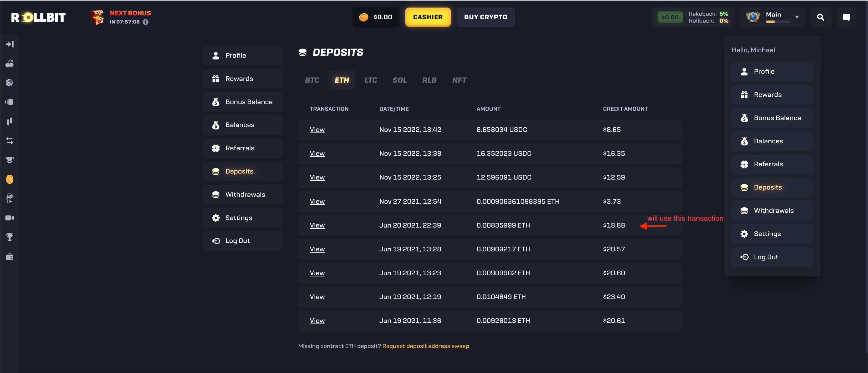Click the $18.88 credit amount cell
The image size is (868, 373).
(x=614, y=225)
